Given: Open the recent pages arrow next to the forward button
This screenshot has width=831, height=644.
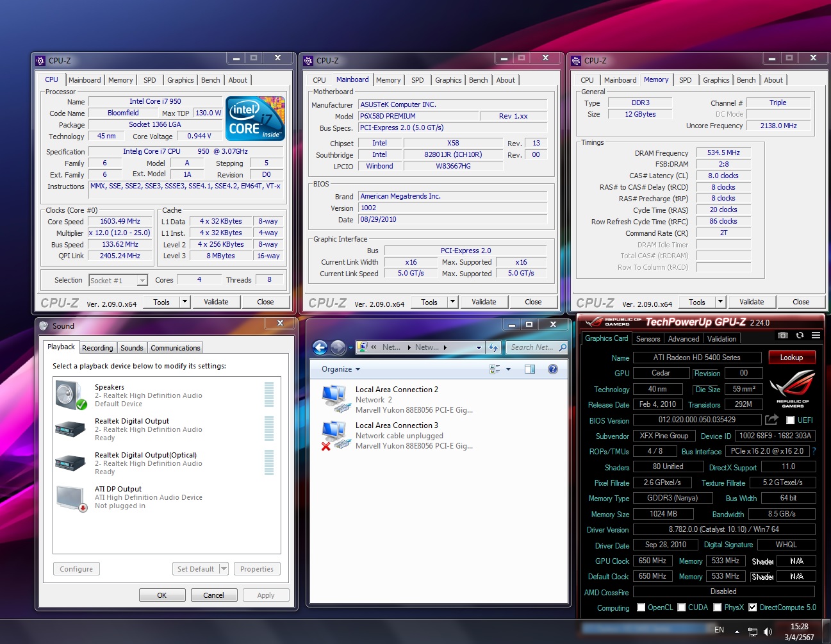Looking at the screenshot, I should click(x=350, y=348).
